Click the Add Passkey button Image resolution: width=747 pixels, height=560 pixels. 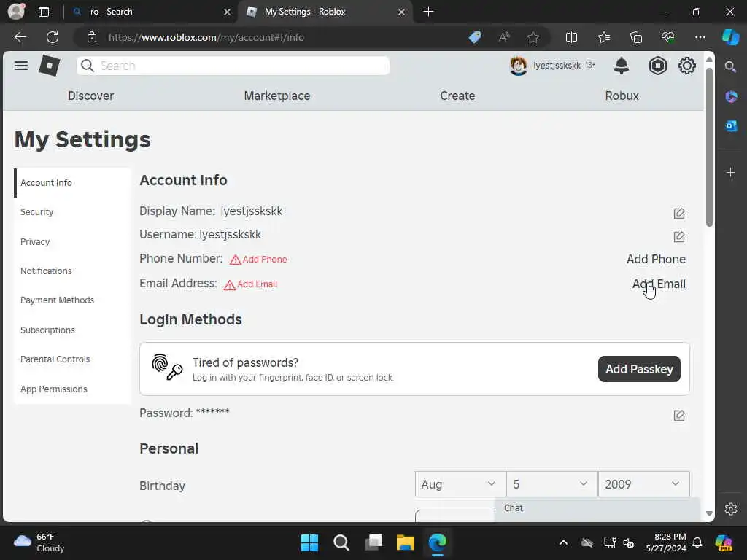[639, 369]
